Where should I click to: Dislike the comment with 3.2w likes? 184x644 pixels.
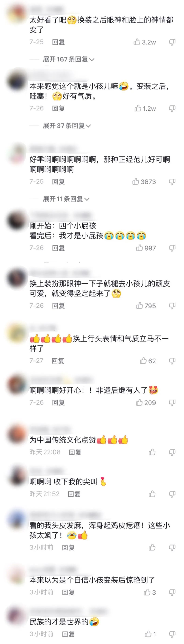point(172,42)
